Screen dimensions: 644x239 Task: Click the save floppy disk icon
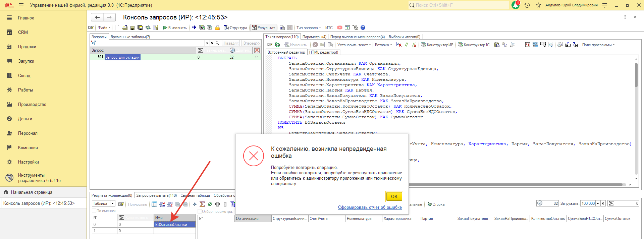click(132, 28)
